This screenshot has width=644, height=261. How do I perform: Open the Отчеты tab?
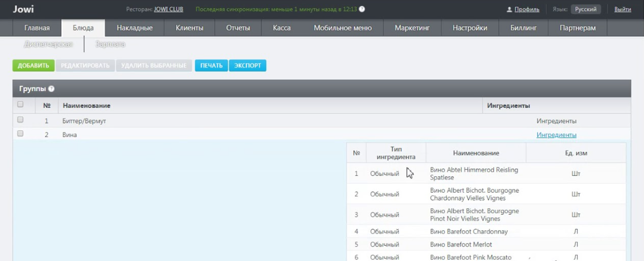pyautogui.click(x=238, y=28)
